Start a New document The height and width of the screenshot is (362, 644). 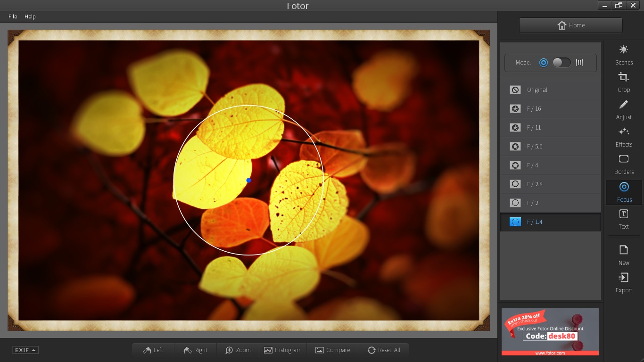624,255
